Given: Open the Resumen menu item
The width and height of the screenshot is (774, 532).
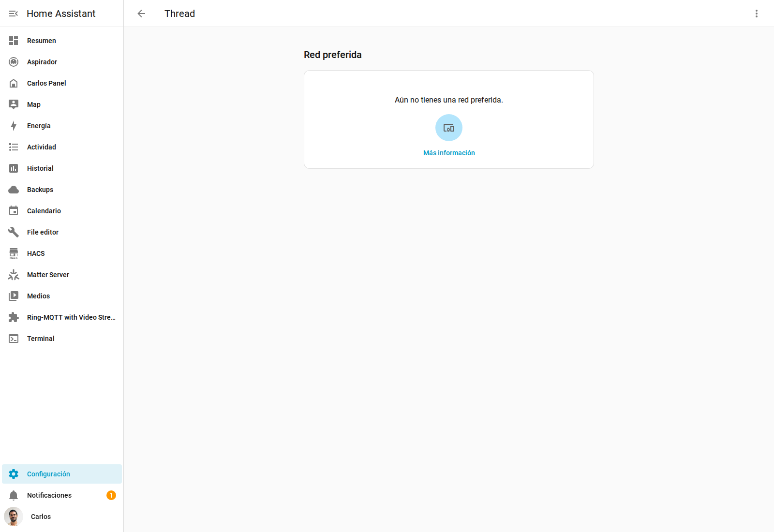Looking at the screenshot, I should (42, 41).
